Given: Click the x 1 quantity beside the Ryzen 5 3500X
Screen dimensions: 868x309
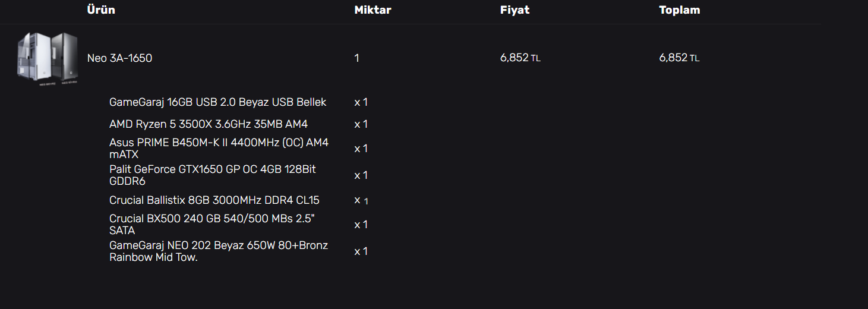Looking at the screenshot, I should click(361, 124).
